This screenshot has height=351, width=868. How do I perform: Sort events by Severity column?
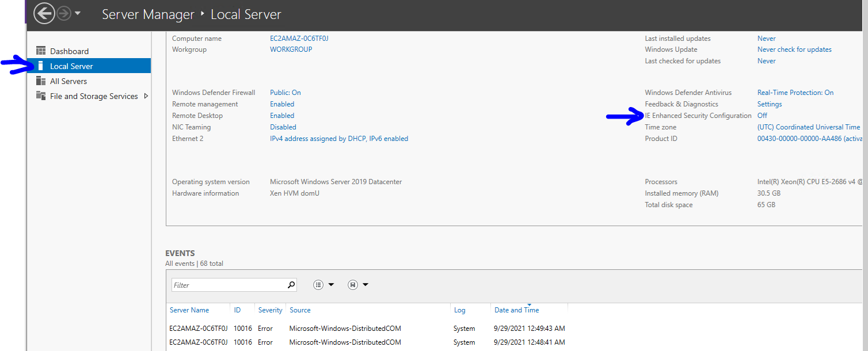(x=271, y=310)
